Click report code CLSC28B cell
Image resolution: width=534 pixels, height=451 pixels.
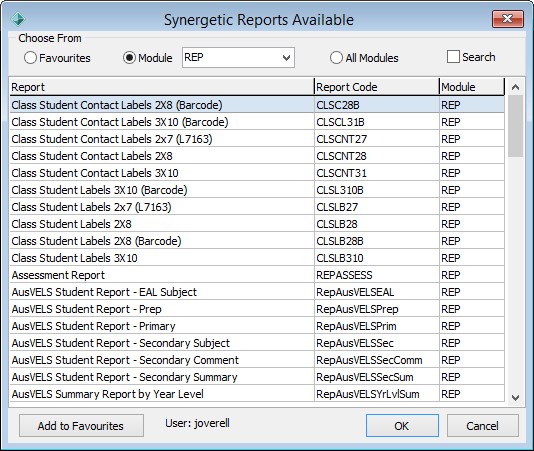377,105
